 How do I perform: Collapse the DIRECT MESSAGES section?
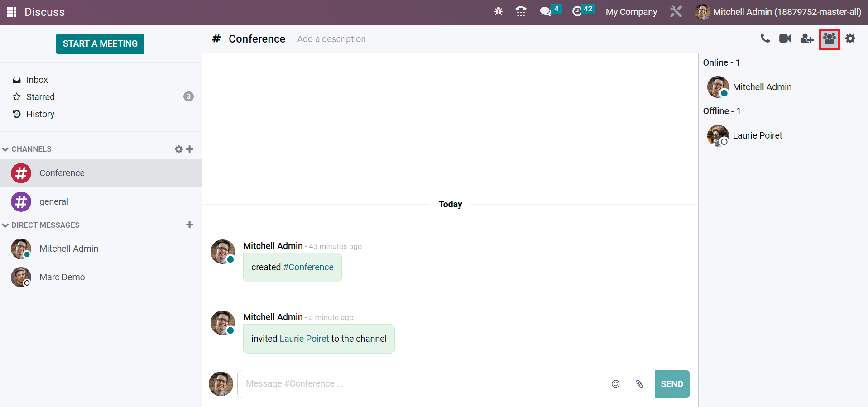pos(41,225)
